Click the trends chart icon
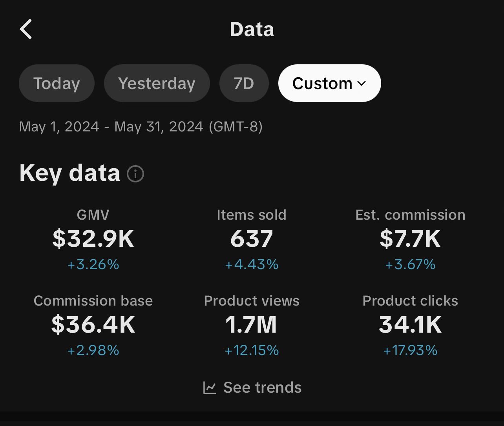Viewport: 504px width, 426px height. (210, 388)
